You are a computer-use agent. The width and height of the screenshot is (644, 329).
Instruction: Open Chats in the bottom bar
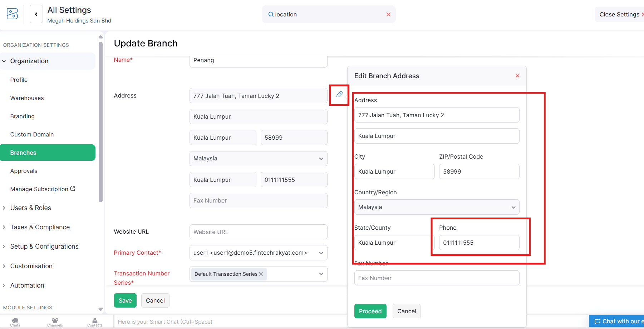click(x=15, y=322)
